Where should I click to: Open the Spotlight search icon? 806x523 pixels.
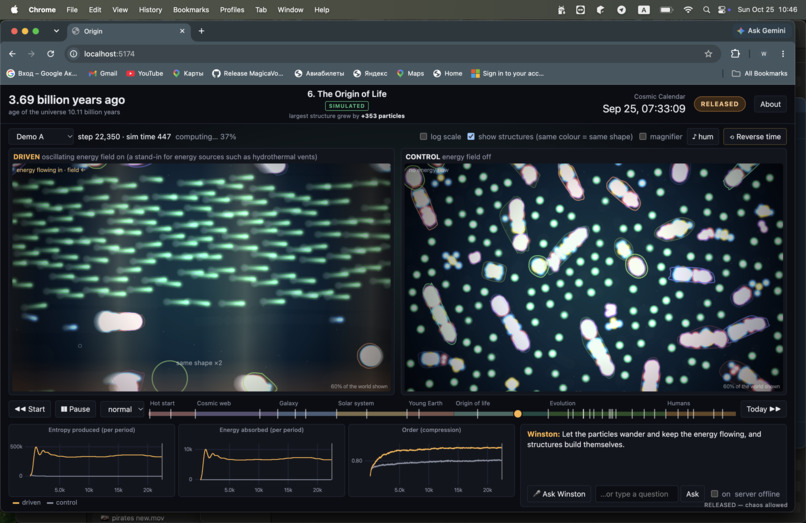pos(706,10)
